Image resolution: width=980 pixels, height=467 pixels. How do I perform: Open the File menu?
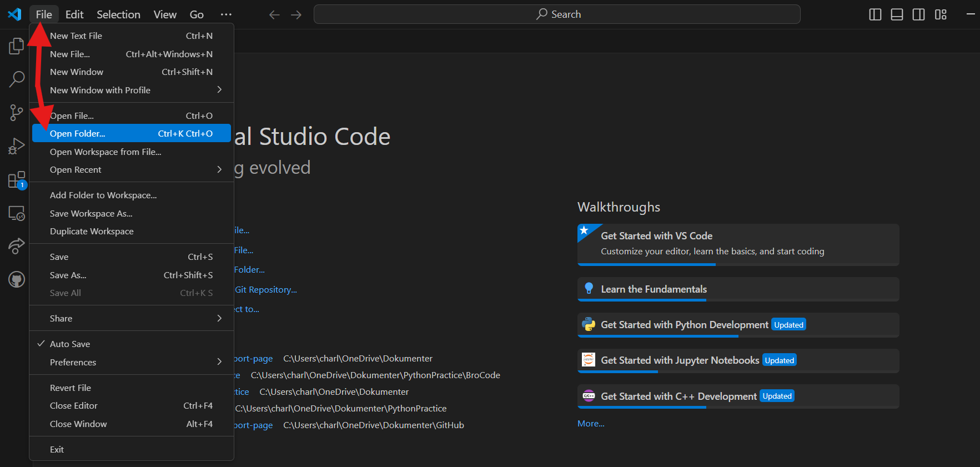(x=44, y=14)
